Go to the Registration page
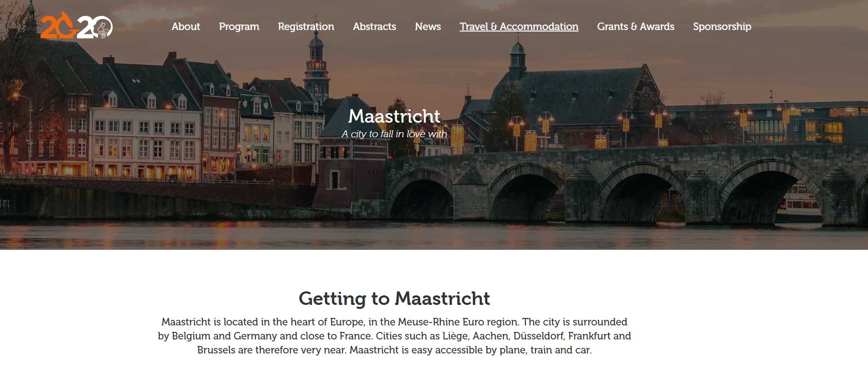This screenshot has width=868, height=375. pyautogui.click(x=306, y=27)
